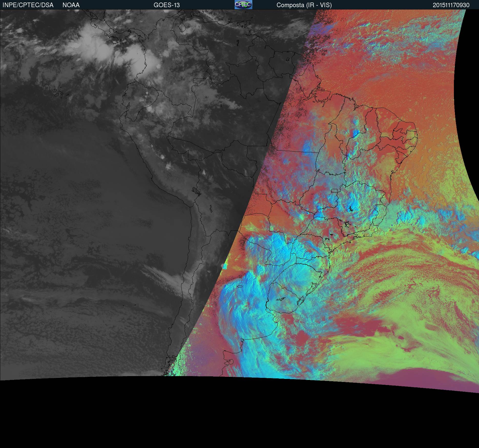Click the bright cyan cloud mass over Paraguay
Image resolution: width=479 pixels, height=448 pixels.
tap(277, 246)
